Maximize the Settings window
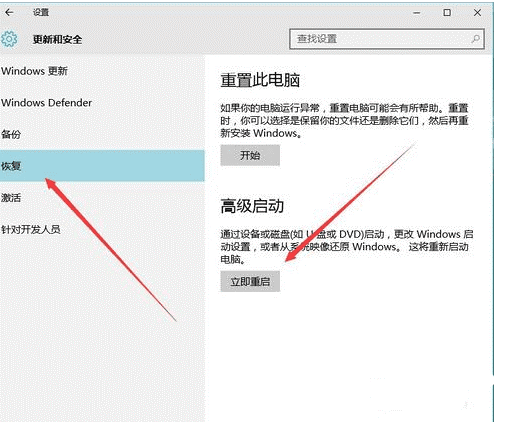This screenshot has height=435, width=505. [447, 13]
